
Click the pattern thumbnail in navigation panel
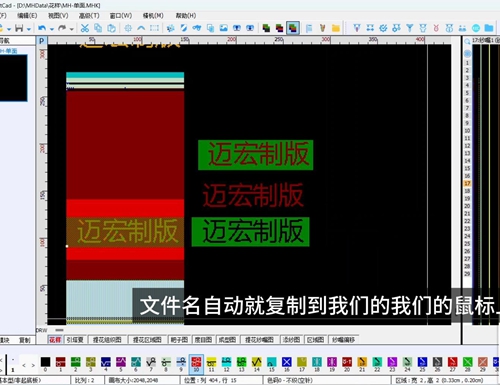coord(13,78)
